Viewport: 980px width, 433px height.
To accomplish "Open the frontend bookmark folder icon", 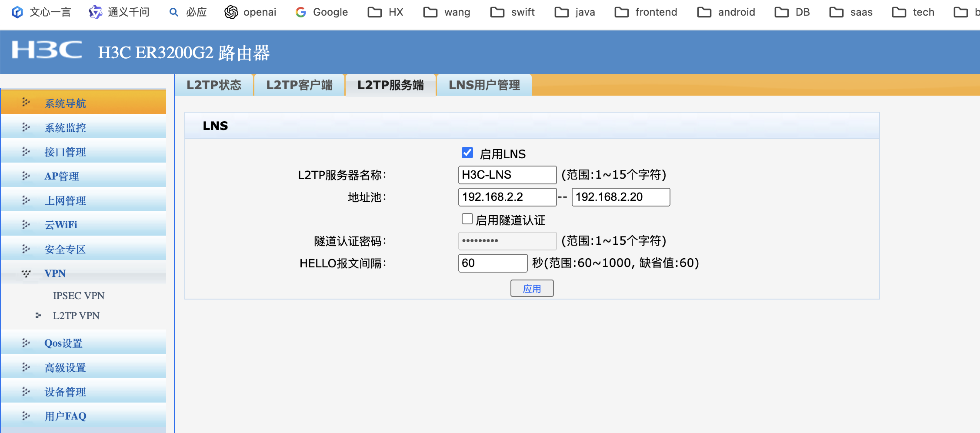I will point(621,12).
